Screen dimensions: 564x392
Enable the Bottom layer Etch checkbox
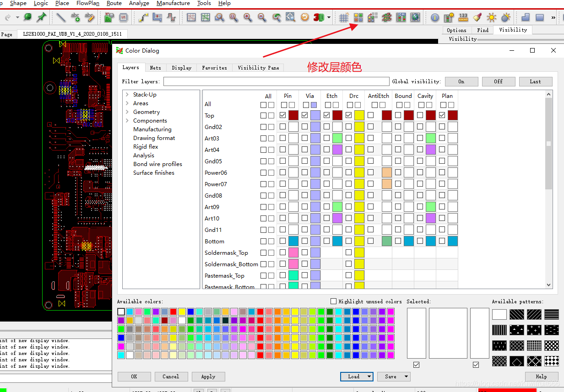327,241
